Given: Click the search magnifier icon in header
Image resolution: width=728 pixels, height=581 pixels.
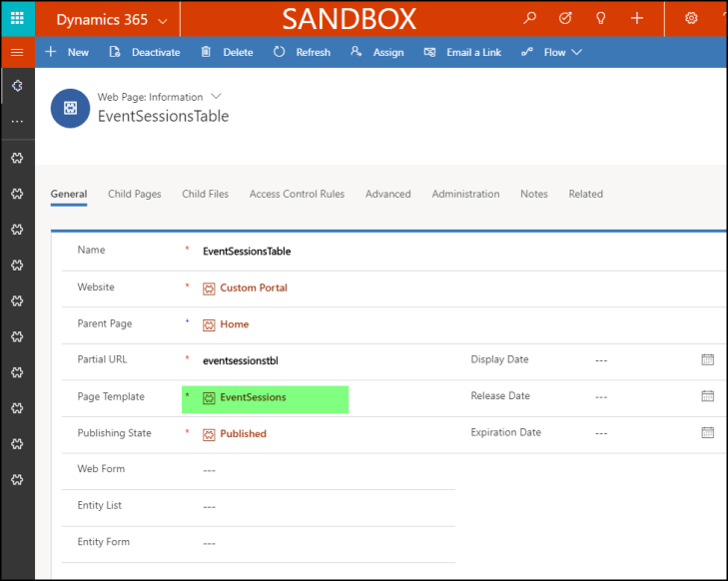Looking at the screenshot, I should pyautogui.click(x=530, y=18).
